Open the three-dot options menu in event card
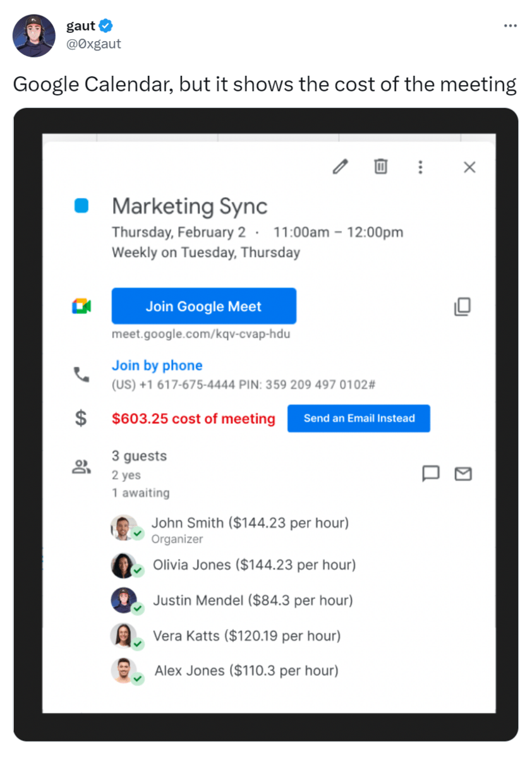 [x=420, y=167]
